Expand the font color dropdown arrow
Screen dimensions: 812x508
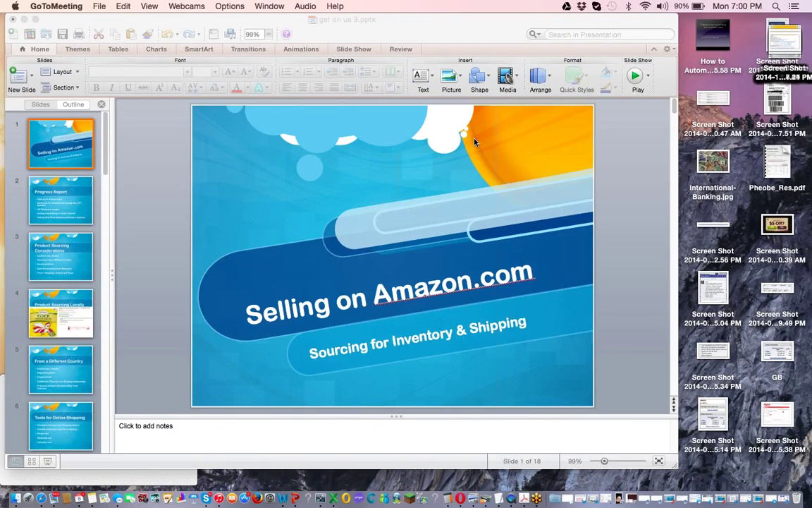[247, 87]
